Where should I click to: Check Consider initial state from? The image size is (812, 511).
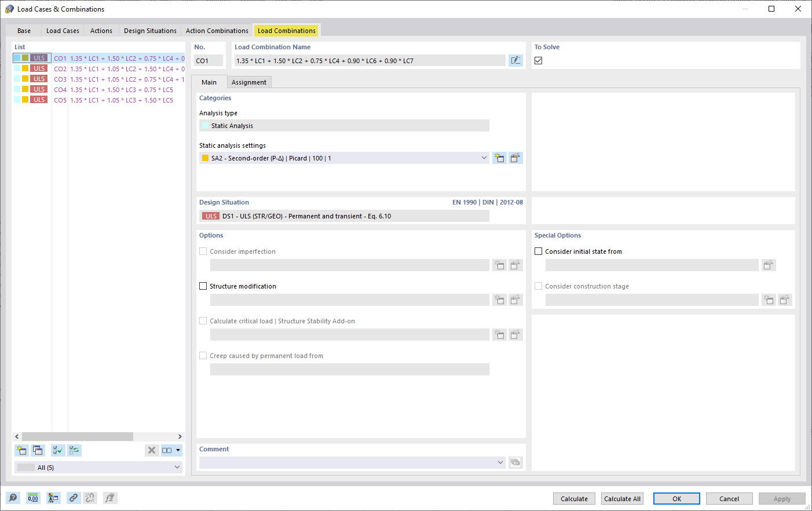click(x=538, y=251)
